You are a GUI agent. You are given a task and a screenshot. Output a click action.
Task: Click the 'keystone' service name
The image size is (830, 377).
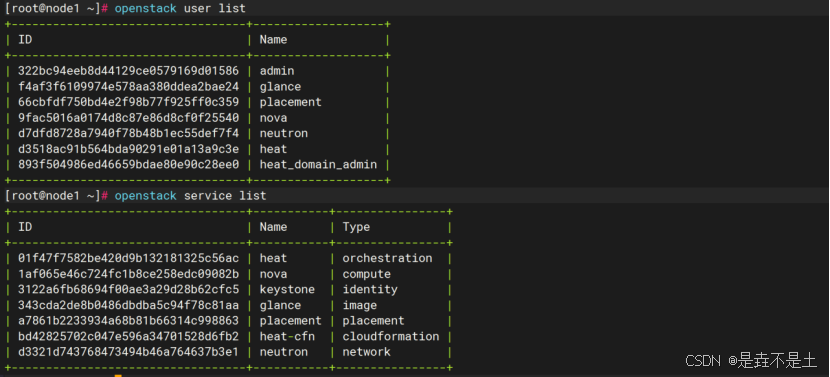tap(287, 290)
